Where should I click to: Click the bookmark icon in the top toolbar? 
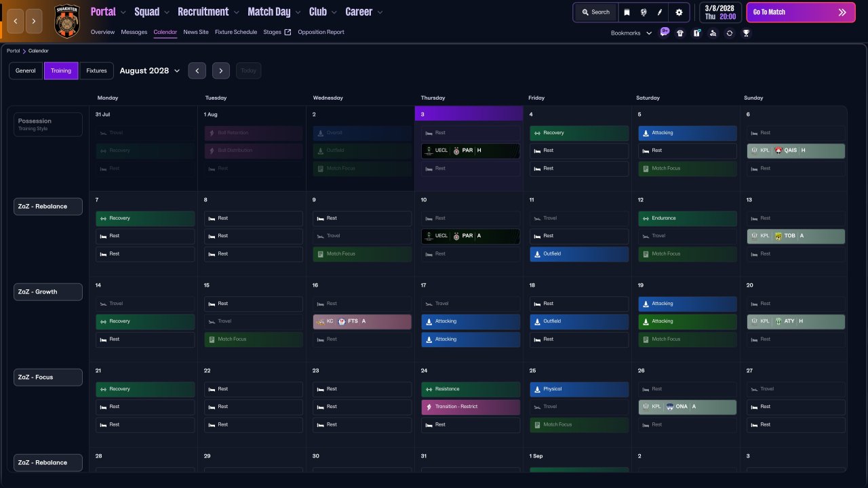tap(627, 12)
